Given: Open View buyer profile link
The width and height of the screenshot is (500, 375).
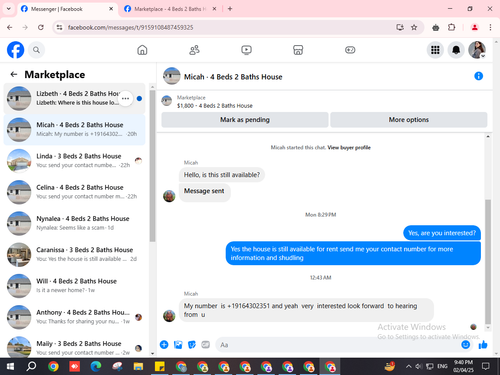Looking at the screenshot, I should pos(349,147).
